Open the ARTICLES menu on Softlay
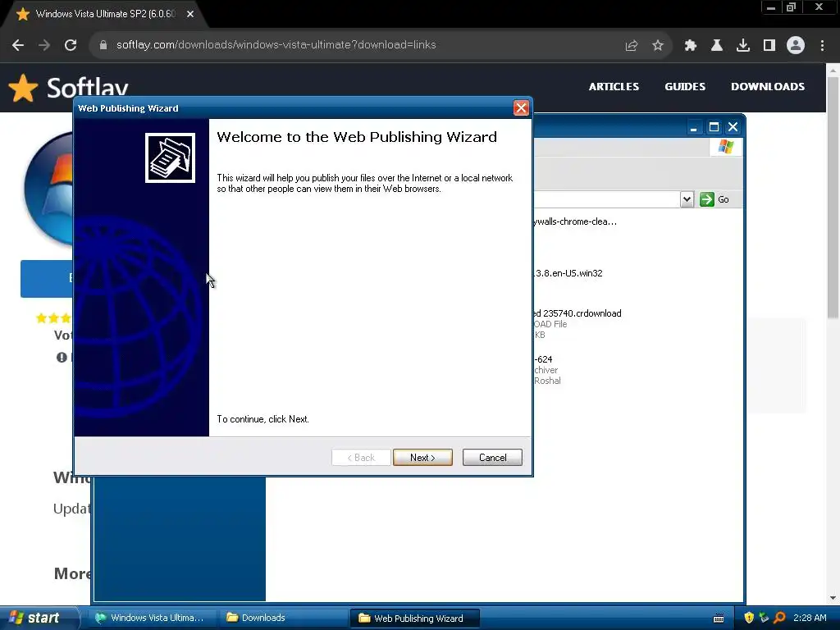Screen dimensions: 840x630 [614, 87]
